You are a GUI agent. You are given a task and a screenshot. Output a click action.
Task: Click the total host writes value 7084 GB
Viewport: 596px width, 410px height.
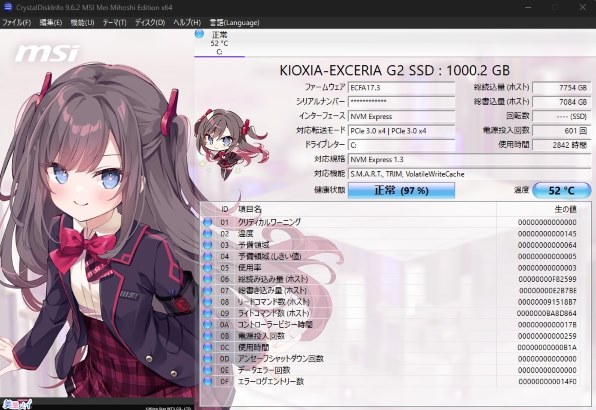(561, 102)
